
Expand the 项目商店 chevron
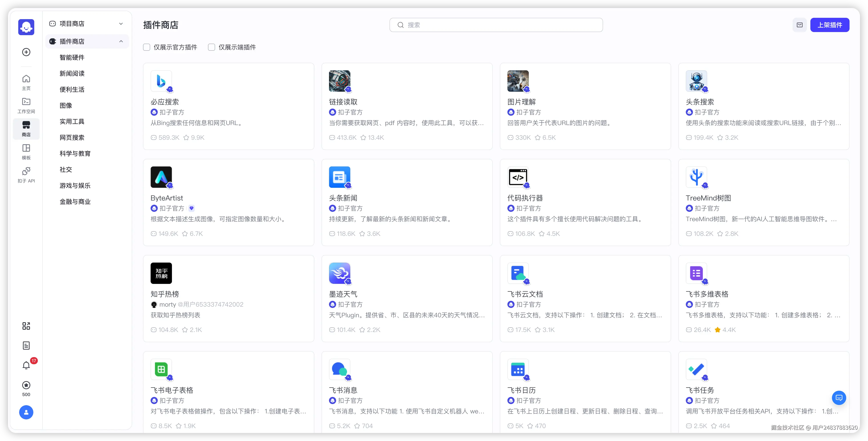(121, 24)
